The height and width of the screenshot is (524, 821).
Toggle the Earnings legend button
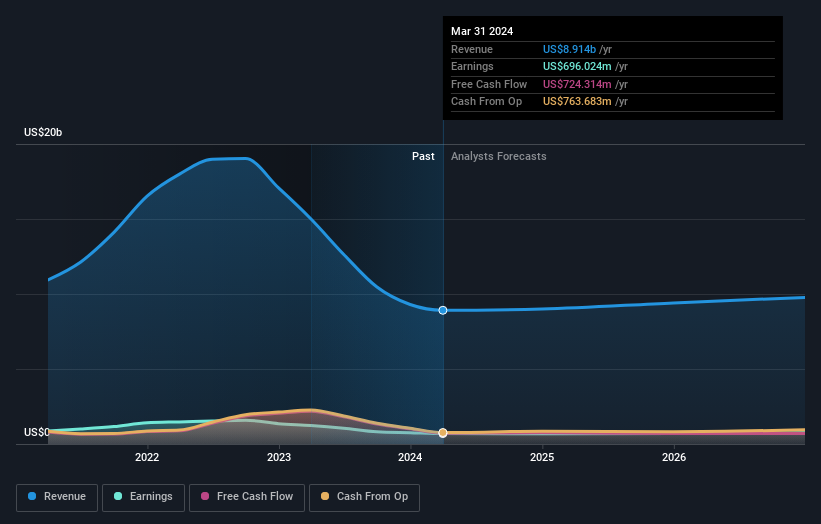tap(143, 497)
